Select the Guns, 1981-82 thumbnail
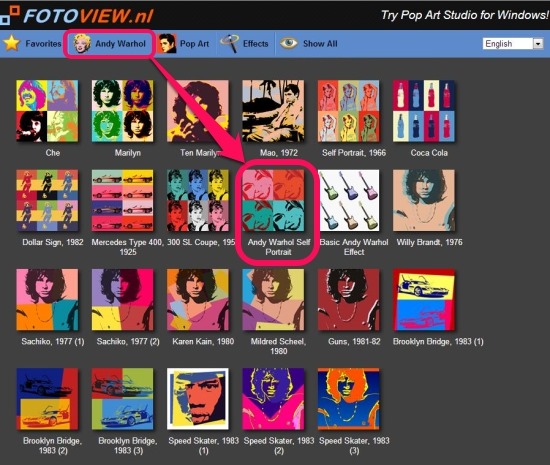The height and width of the screenshot is (465, 550). [348, 299]
